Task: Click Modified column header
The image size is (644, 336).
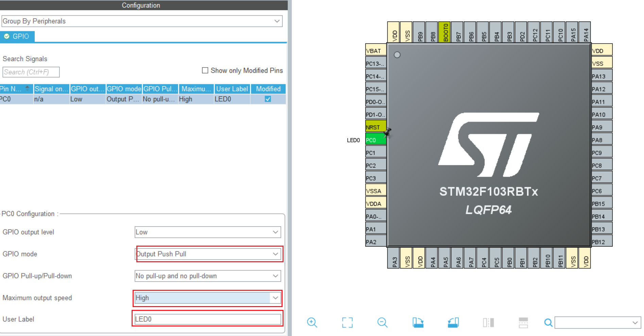Action: pyautogui.click(x=268, y=89)
